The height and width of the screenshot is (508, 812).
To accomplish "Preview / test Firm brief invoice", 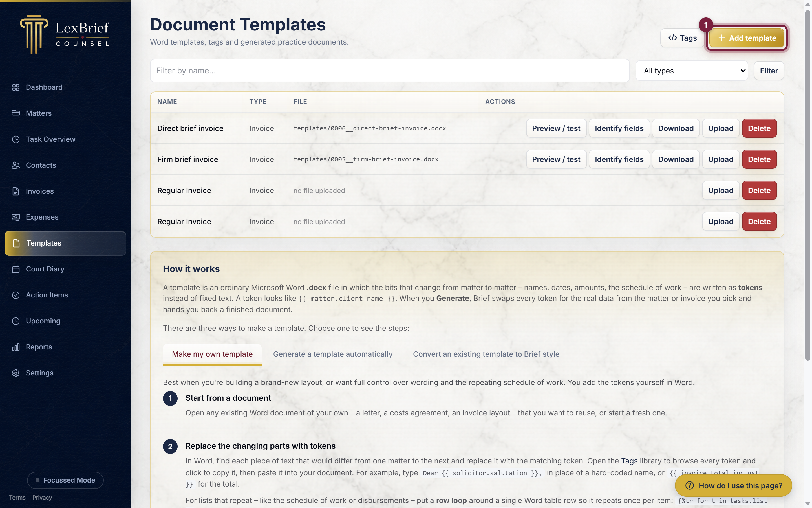I will tap(556, 159).
